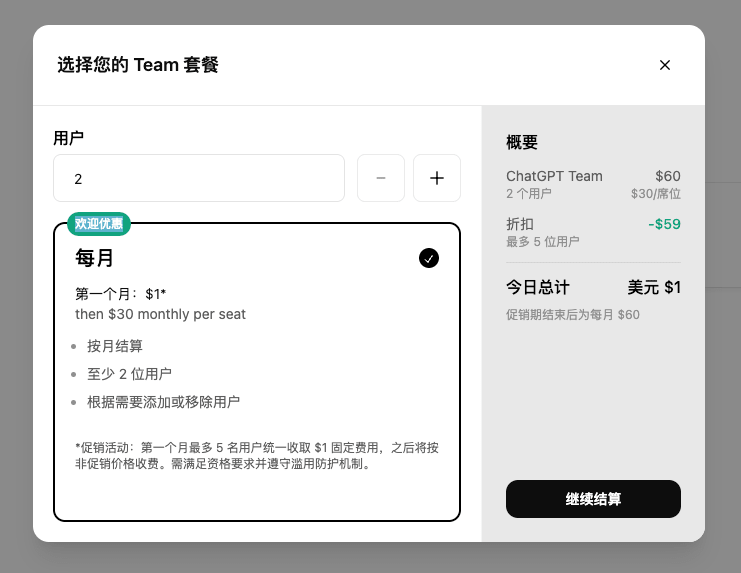Click the 今日总计 label
Viewport: 741px width, 573px height.
click(x=538, y=287)
